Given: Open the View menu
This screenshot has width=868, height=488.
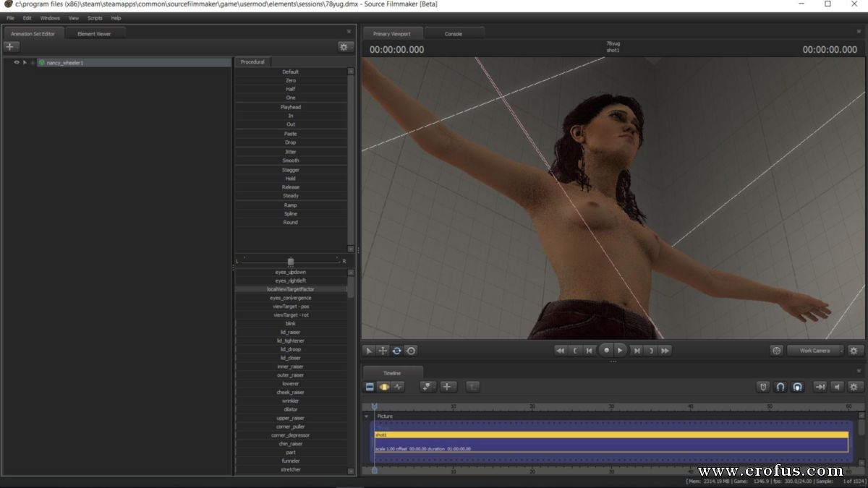Looking at the screenshot, I should pos(74,18).
